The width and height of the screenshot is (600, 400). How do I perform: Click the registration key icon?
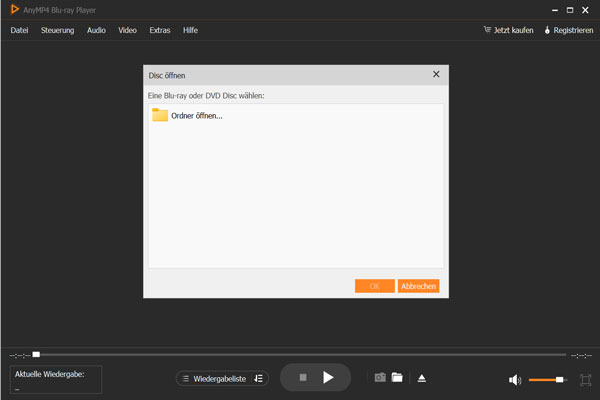click(x=547, y=30)
